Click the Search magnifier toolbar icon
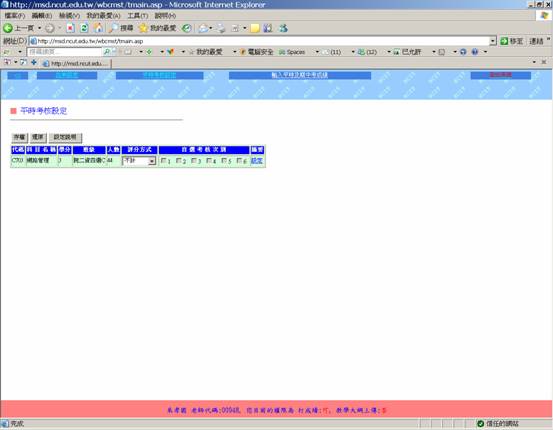The width and height of the screenshot is (553, 430). point(113,28)
